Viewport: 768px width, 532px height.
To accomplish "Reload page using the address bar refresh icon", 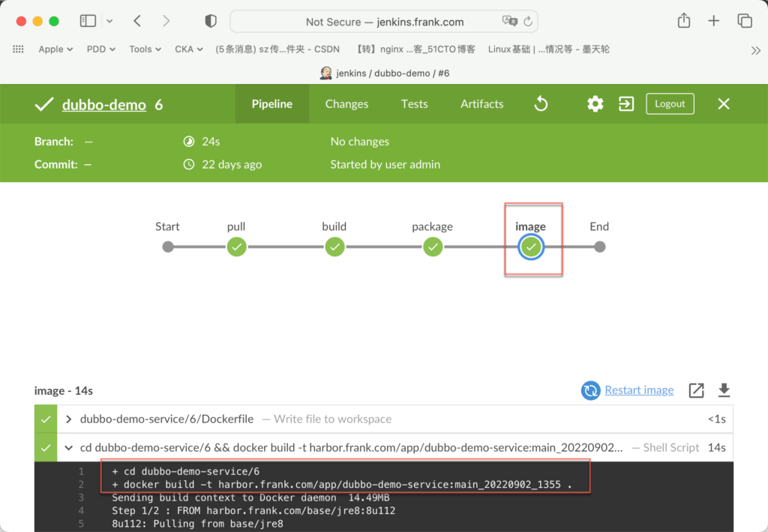I will point(528,21).
